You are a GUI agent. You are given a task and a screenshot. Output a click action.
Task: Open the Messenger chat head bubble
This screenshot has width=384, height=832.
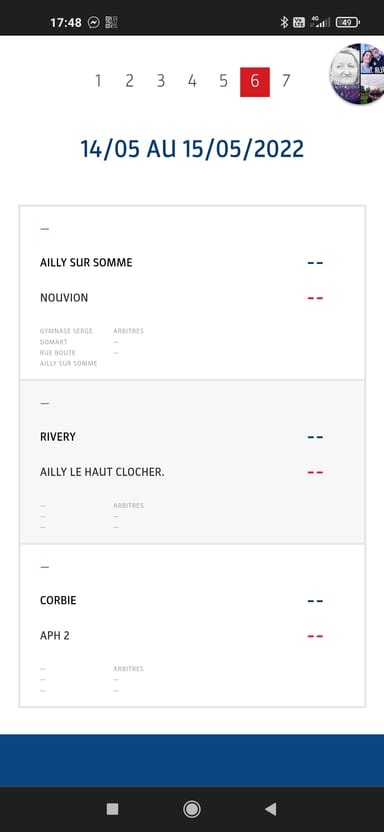pos(357,73)
